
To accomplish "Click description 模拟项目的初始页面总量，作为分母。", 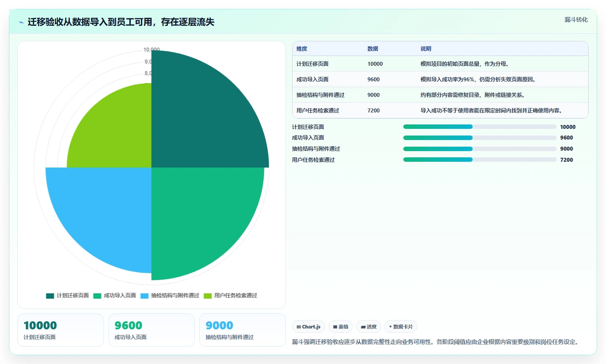I will click(x=465, y=64).
